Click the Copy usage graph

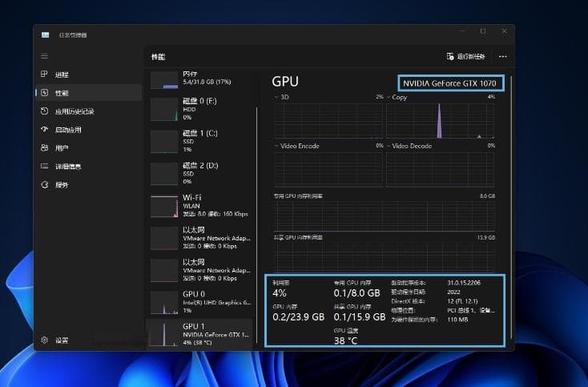point(441,120)
